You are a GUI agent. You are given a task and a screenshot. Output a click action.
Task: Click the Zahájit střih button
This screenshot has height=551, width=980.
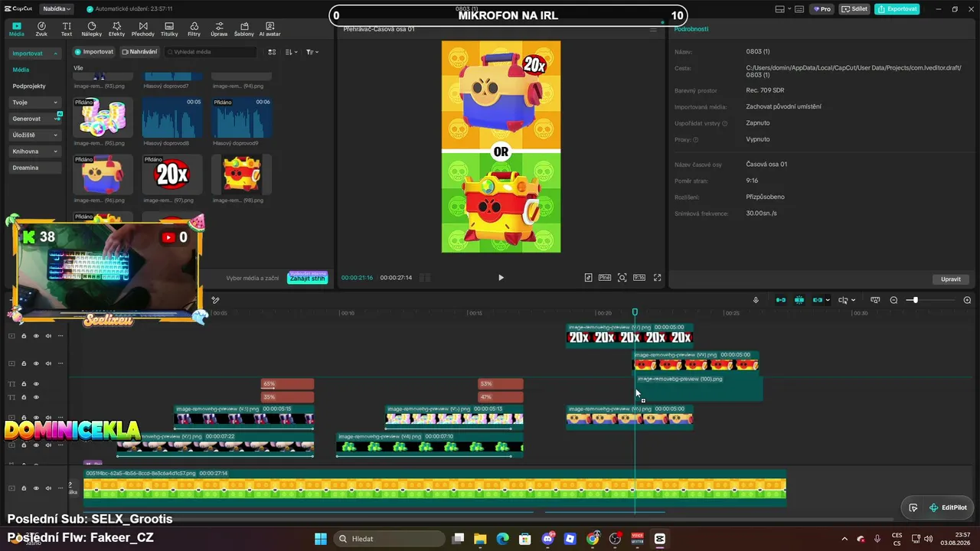[308, 278]
